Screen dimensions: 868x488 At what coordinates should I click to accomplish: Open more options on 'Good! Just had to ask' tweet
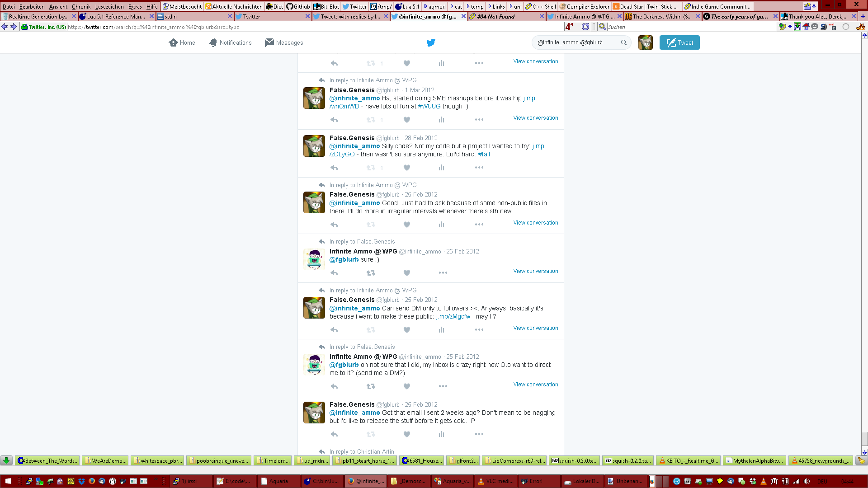(479, 225)
